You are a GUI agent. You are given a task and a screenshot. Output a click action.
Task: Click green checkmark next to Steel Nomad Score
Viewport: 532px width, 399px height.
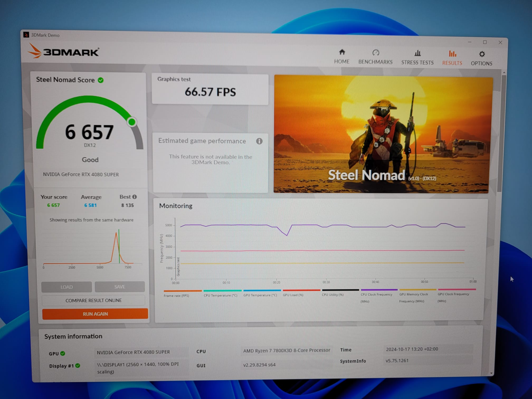101,80
